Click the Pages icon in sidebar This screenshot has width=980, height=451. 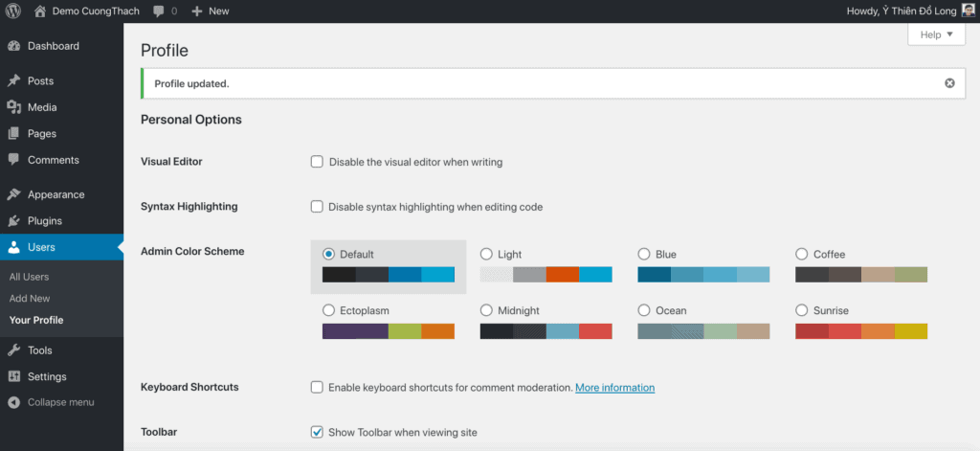coord(13,134)
